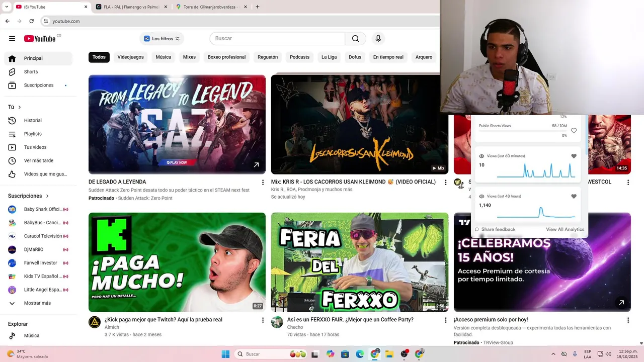Open a new browser tab
This screenshot has width=644, height=362.
pyautogui.click(x=258, y=7)
